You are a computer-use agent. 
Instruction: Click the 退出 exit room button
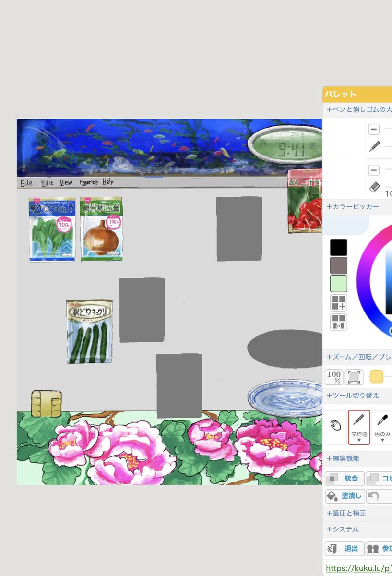pyautogui.click(x=344, y=549)
